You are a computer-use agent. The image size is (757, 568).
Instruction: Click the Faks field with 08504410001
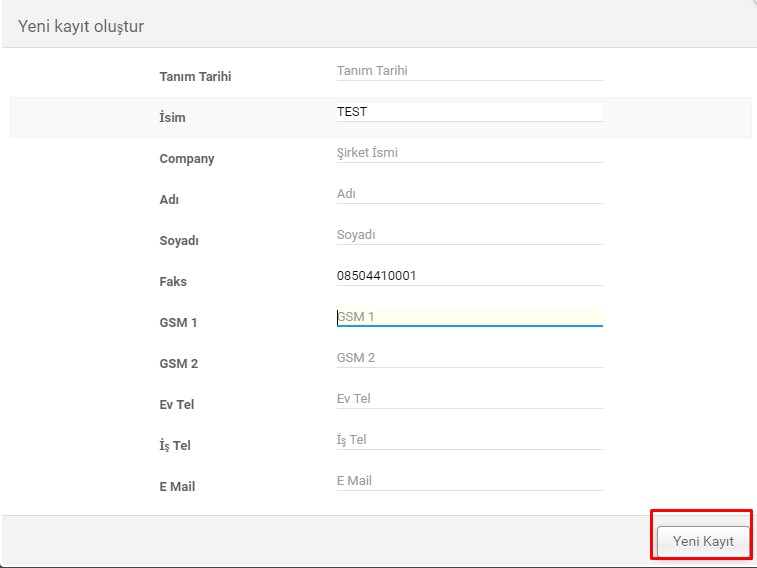pyautogui.click(x=469, y=276)
